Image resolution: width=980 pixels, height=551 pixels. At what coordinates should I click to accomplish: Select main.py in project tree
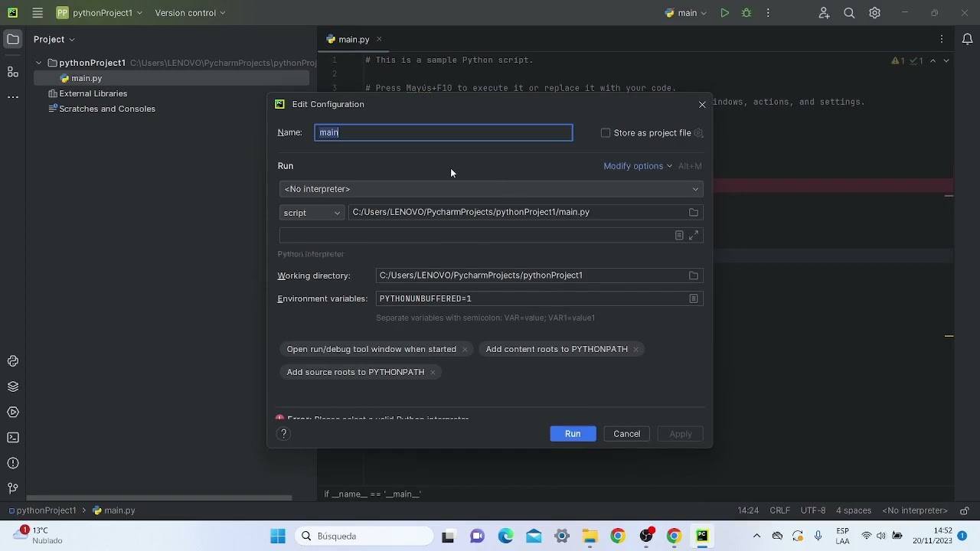86,78
